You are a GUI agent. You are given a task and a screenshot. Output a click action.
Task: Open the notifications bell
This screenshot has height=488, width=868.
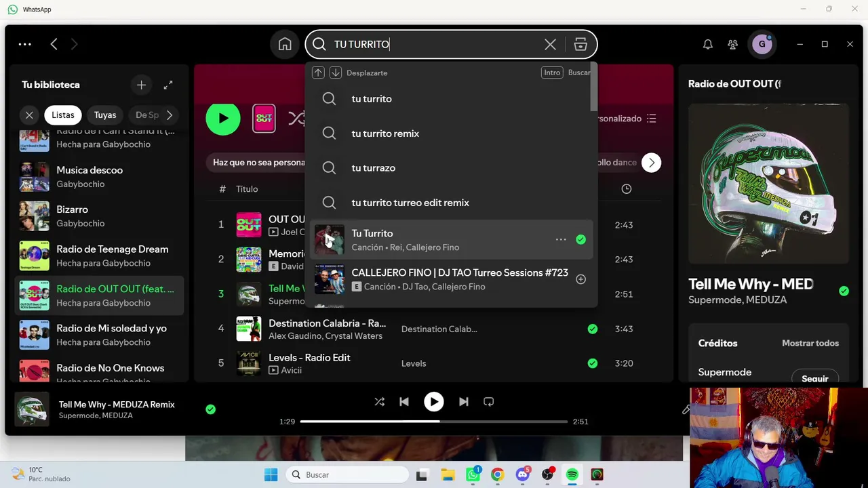pyautogui.click(x=707, y=44)
